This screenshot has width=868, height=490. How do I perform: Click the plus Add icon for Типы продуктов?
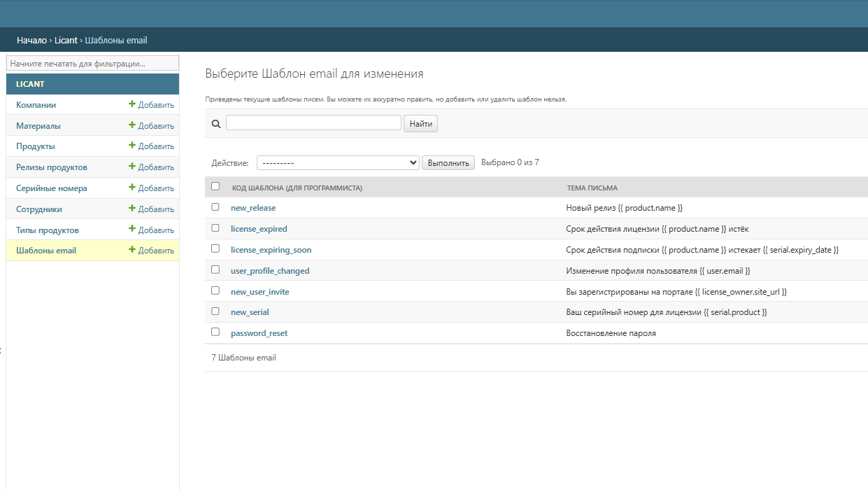point(132,229)
